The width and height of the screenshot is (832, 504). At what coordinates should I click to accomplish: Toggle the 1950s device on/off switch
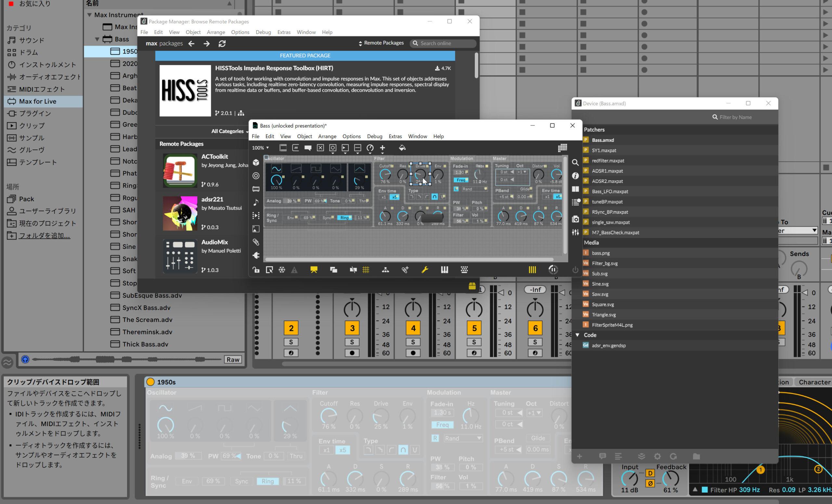[x=150, y=382]
